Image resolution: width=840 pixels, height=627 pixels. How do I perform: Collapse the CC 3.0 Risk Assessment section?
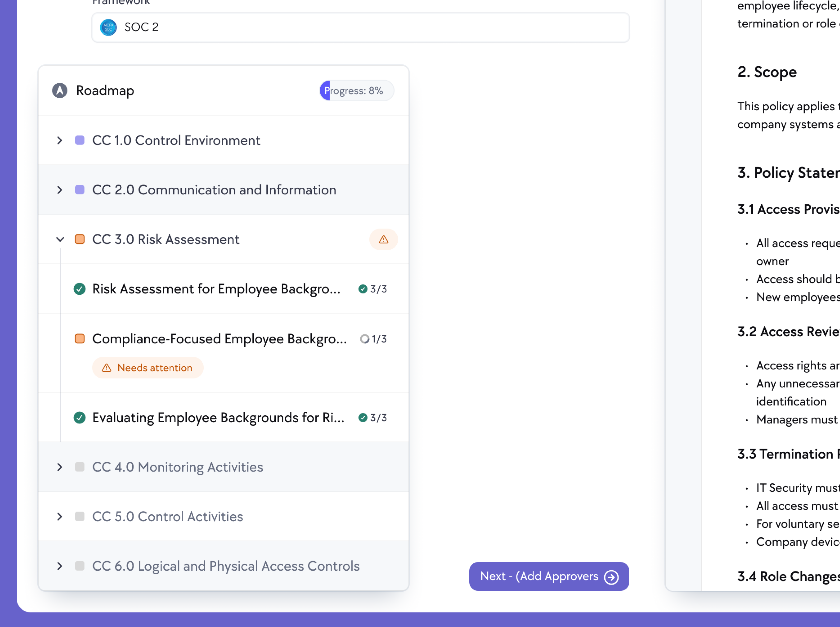59,239
